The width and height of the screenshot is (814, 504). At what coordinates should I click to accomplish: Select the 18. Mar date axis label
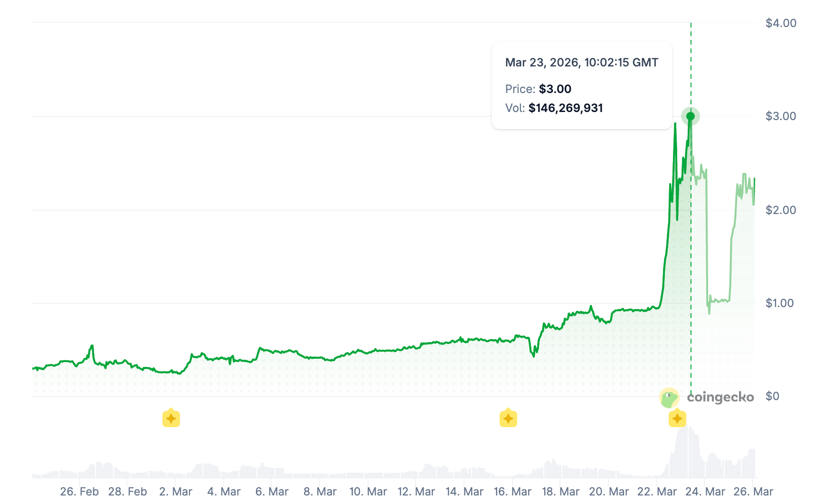click(560, 492)
